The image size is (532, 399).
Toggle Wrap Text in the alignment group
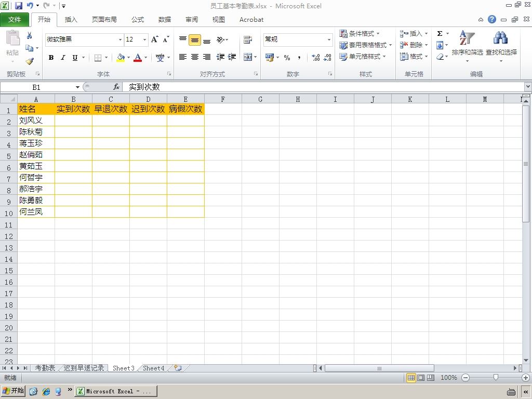[x=248, y=39]
